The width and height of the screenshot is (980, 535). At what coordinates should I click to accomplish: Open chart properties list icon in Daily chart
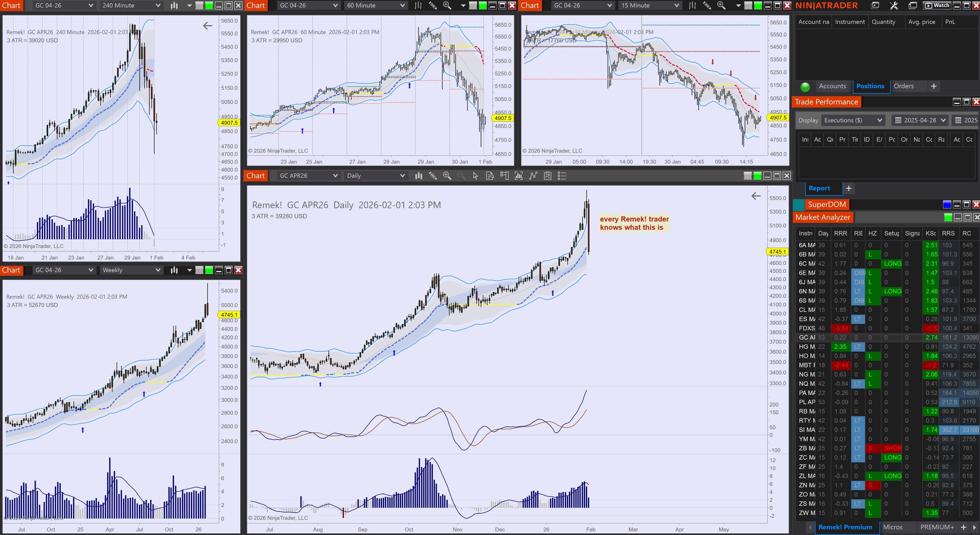pos(562,176)
